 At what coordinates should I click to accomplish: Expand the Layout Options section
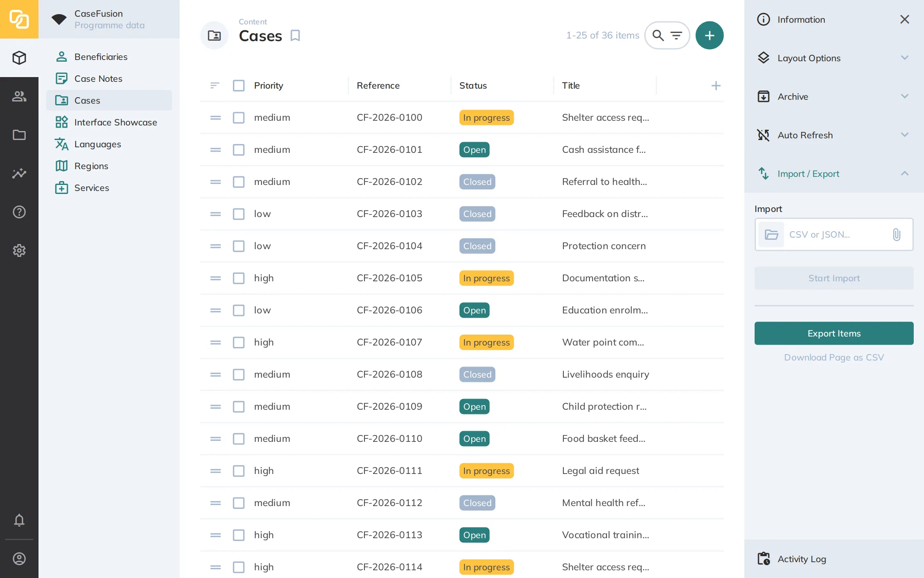coord(834,58)
